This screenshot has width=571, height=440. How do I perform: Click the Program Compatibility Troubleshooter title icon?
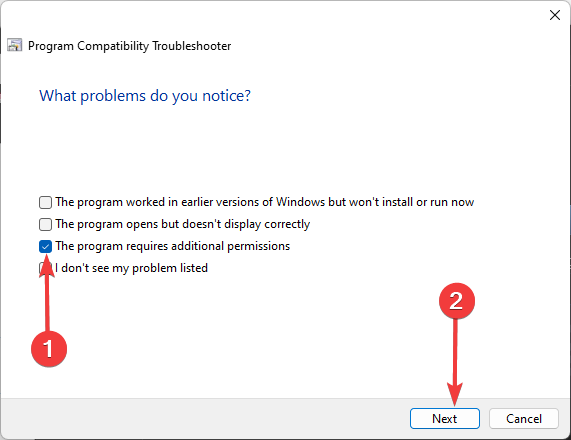tap(15, 45)
